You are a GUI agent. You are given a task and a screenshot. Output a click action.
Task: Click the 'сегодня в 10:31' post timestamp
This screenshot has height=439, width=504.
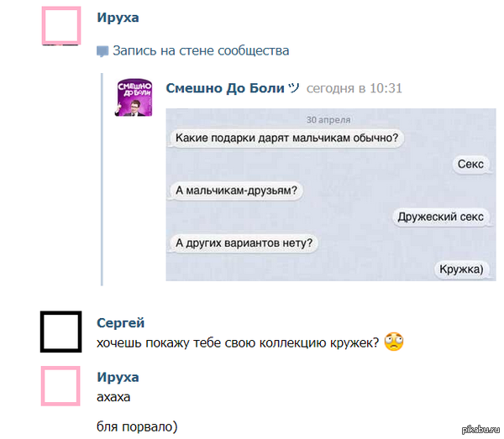pos(354,88)
